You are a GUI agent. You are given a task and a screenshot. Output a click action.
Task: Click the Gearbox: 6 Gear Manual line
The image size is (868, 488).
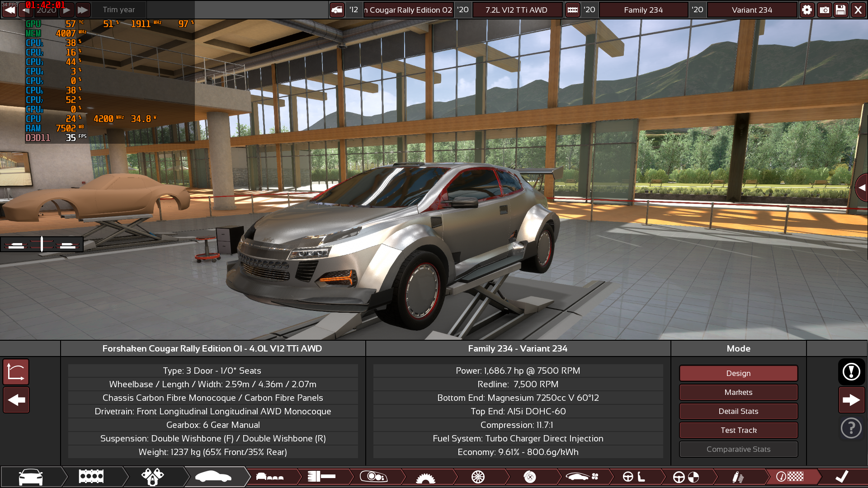213,425
